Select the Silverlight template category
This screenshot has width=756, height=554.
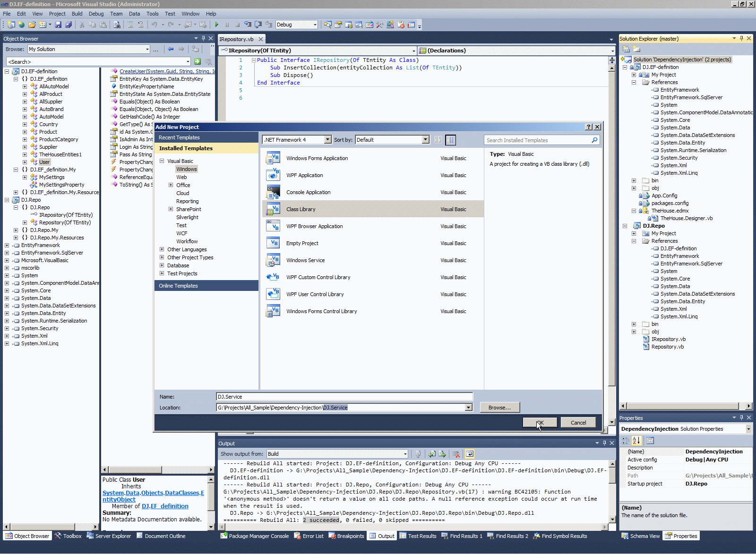coord(187,217)
